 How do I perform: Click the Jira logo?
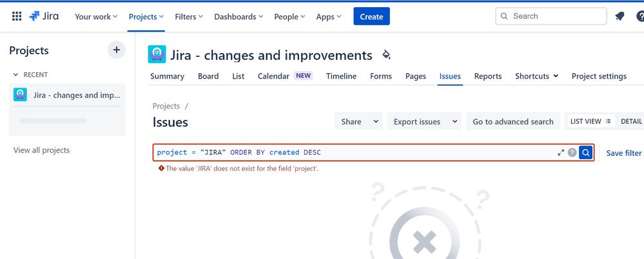pyautogui.click(x=44, y=16)
